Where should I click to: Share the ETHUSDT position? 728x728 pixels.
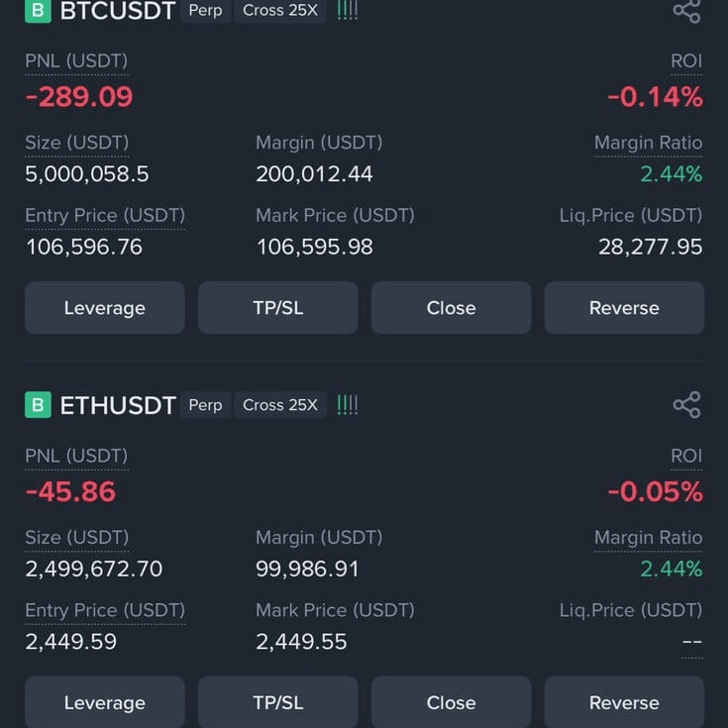(x=686, y=404)
